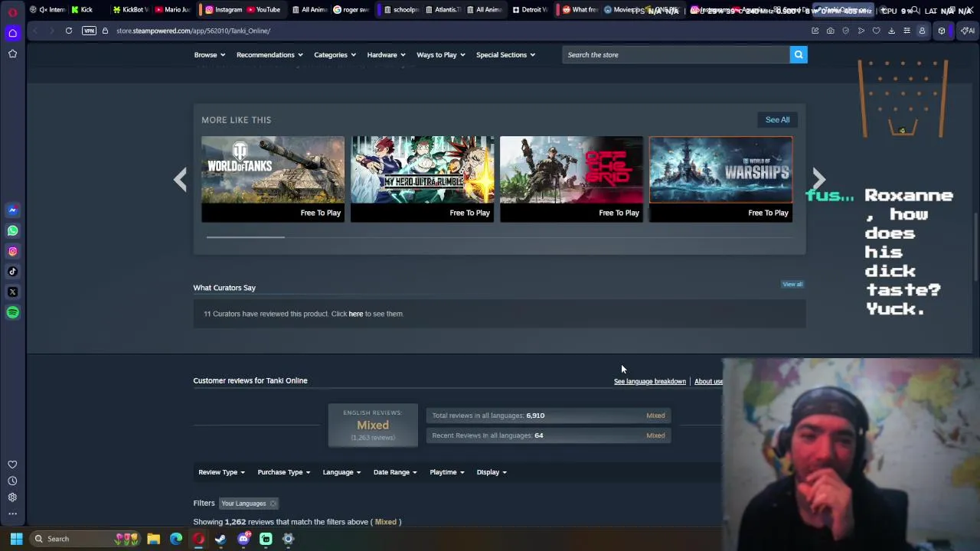Open Instagram from the Opera sidebar
Viewport: 980px width, 551px height.
tap(12, 251)
